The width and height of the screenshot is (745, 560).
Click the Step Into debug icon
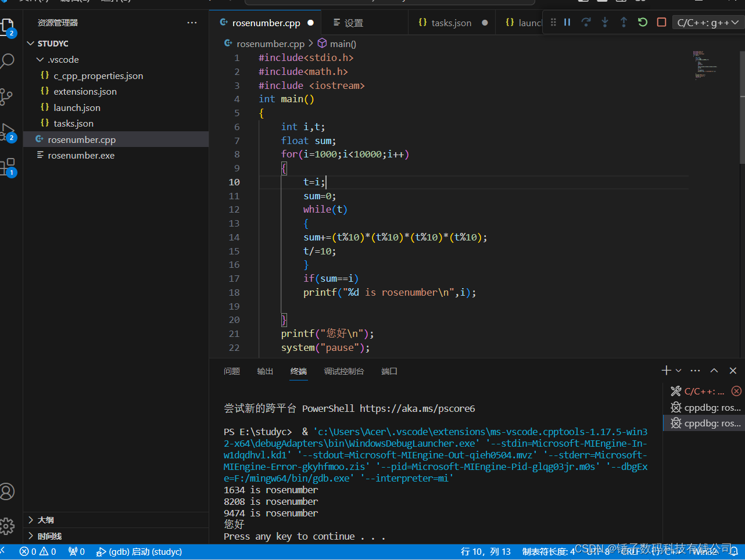tap(605, 22)
